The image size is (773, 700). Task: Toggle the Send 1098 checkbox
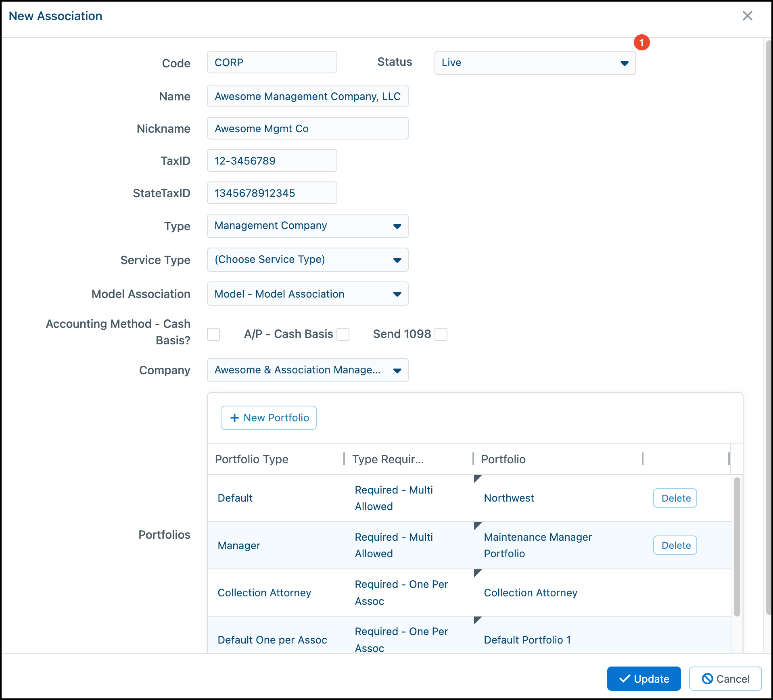tap(441, 334)
